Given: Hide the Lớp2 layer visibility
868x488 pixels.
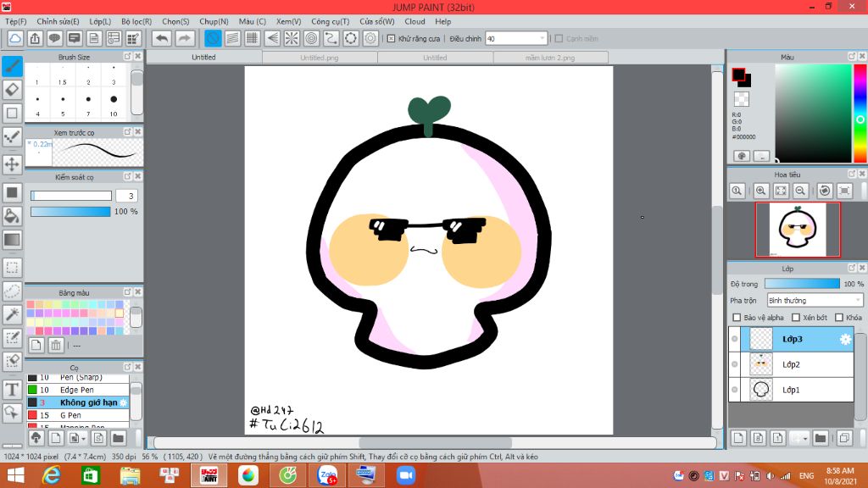Looking at the screenshot, I should click(x=735, y=364).
